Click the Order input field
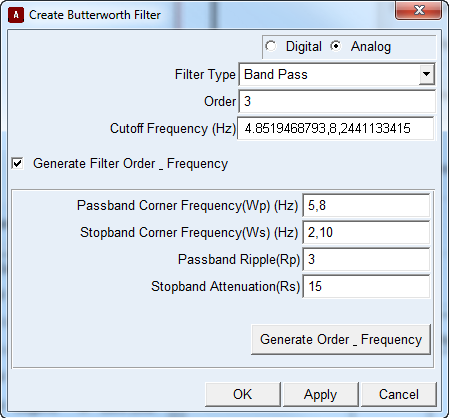Image resolution: width=449 pixels, height=418 pixels. 337,101
